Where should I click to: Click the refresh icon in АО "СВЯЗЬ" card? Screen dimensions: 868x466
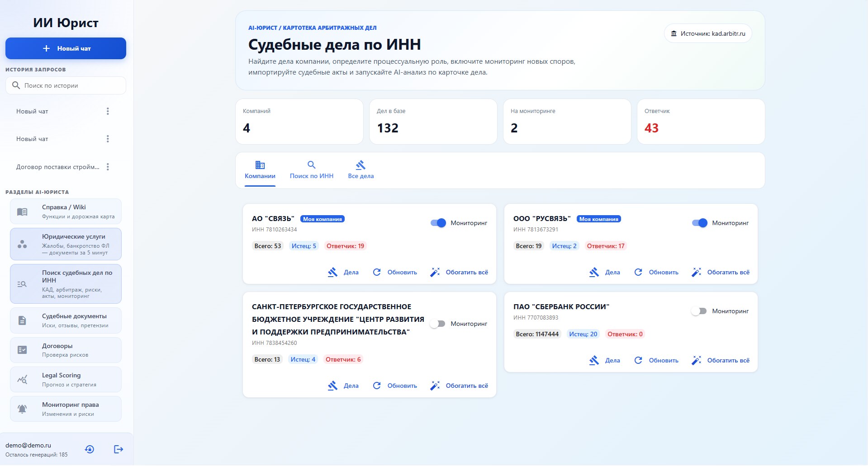point(377,272)
